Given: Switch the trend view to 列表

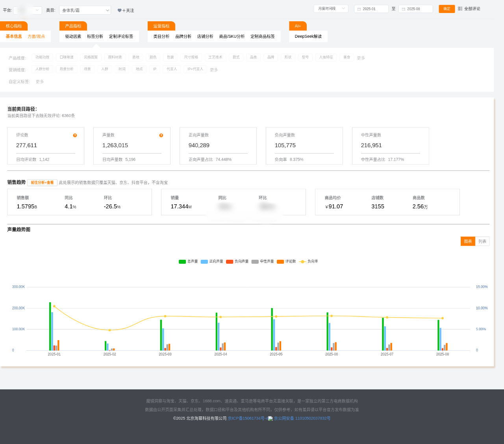Looking at the screenshot, I should 482,241.
